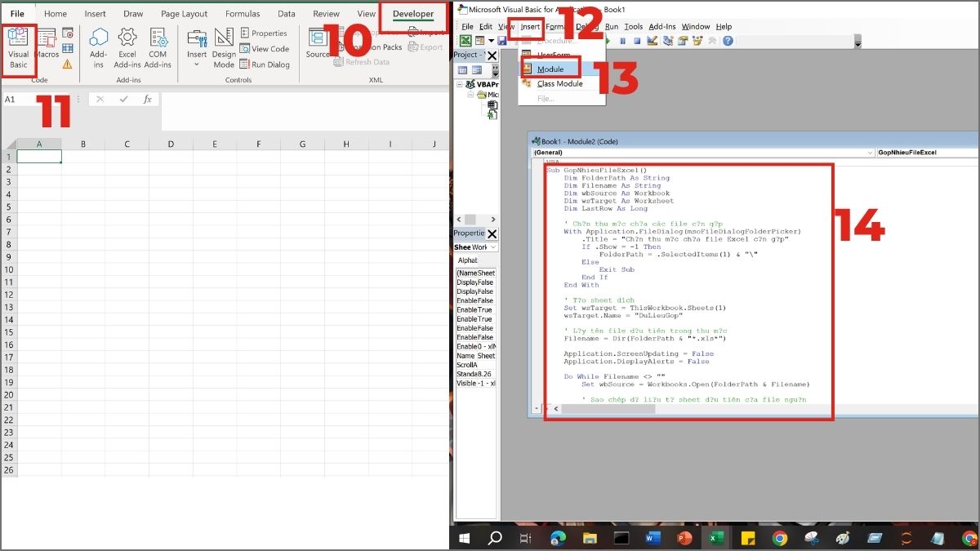Switch to the Formulas ribbon tab
The height and width of the screenshot is (551, 980).
click(243, 14)
